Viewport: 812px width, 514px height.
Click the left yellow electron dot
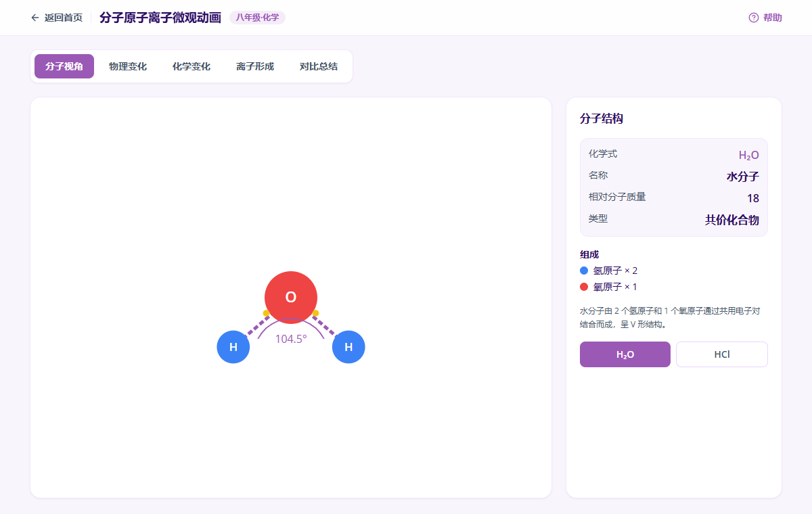pyautogui.click(x=267, y=313)
